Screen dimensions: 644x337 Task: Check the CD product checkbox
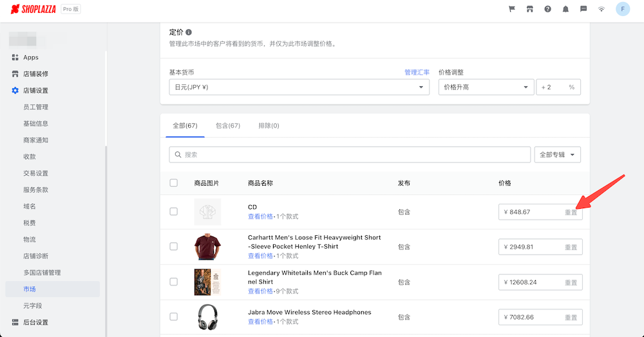(174, 211)
